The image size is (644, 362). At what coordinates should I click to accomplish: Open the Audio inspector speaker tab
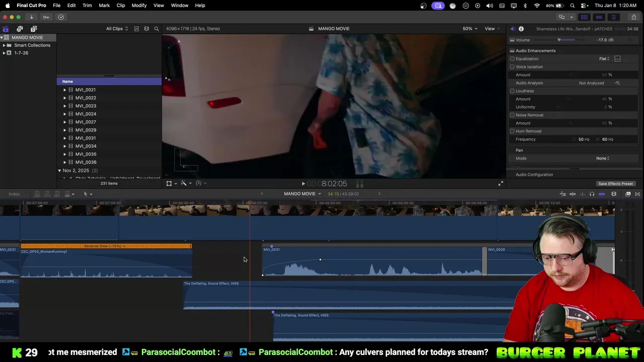(x=512, y=29)
